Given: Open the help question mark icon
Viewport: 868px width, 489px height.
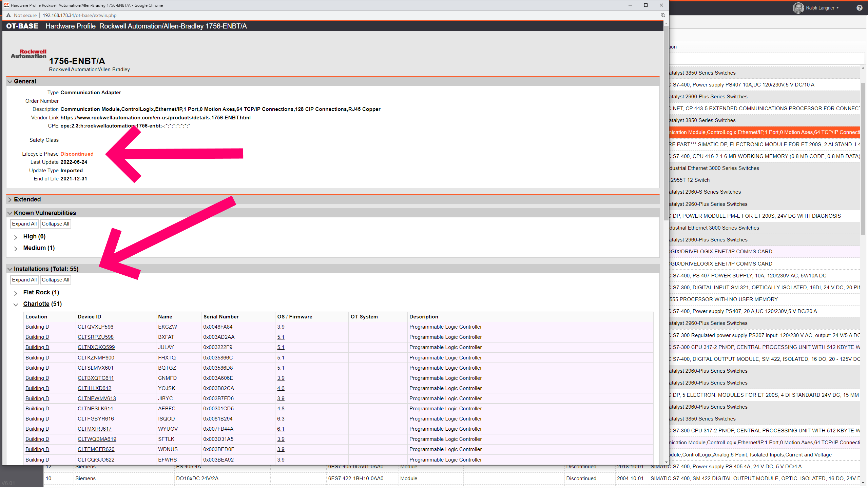Looking at the screenshot, I should (859, 8).
